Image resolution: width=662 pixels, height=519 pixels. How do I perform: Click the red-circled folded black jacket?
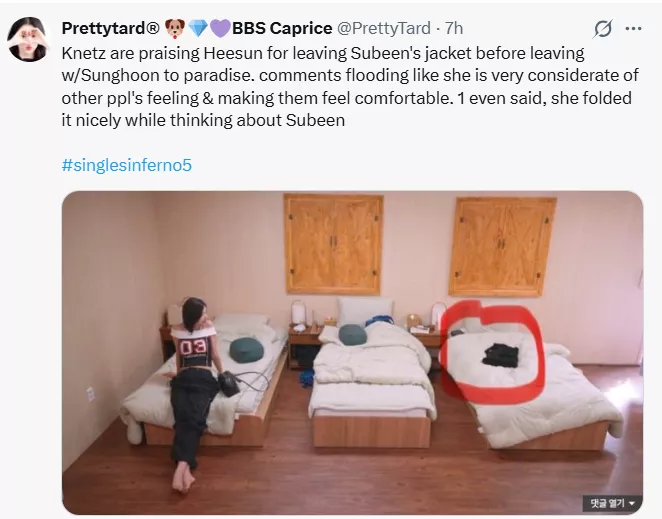point(501,355)
